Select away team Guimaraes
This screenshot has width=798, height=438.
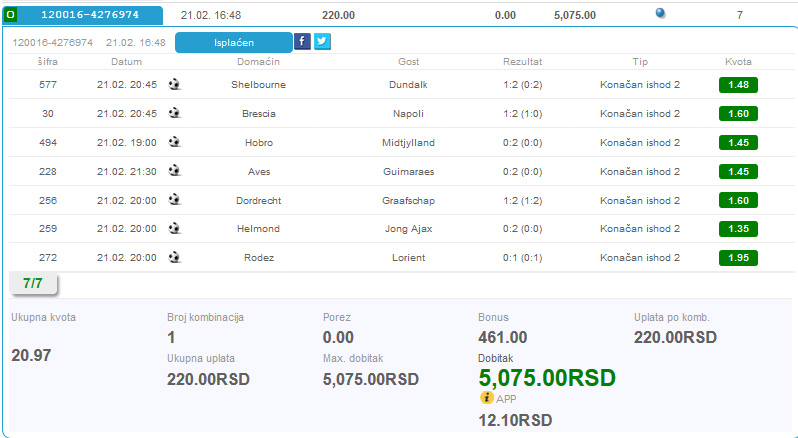[x=408, y=171]
